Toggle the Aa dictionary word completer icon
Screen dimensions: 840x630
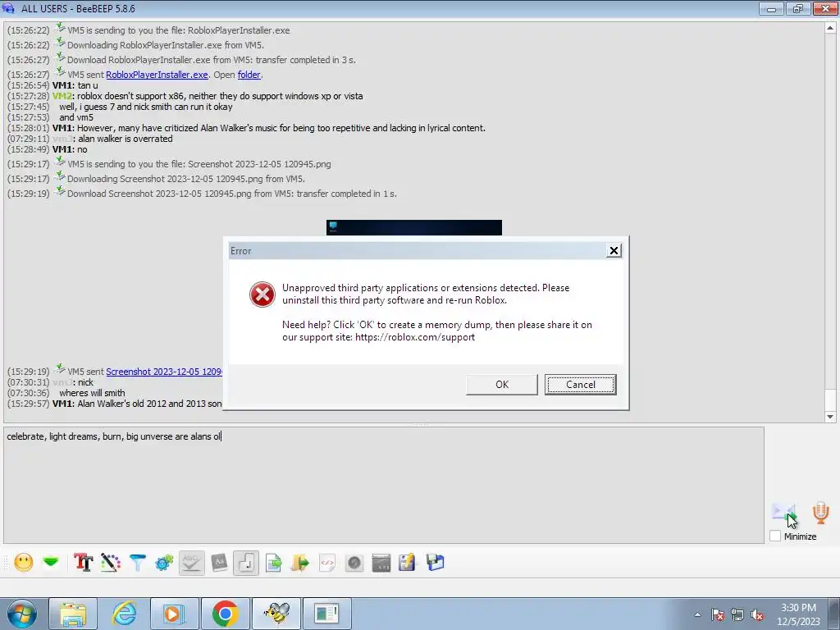tap(219, 563)
